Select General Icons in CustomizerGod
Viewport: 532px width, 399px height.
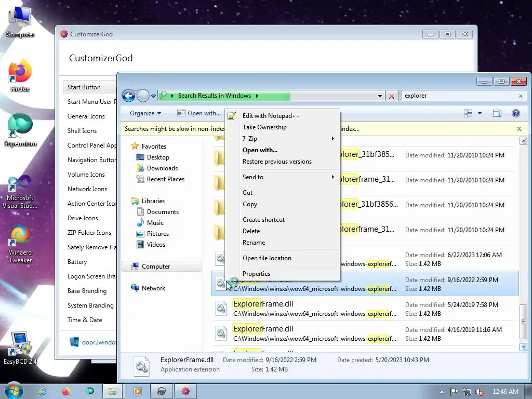86,116
